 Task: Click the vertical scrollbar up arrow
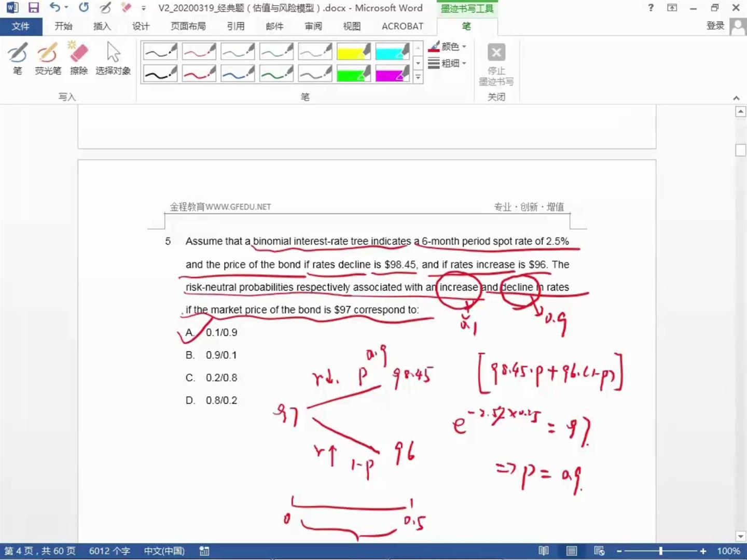pyautogui.click(x=741, y=111)
